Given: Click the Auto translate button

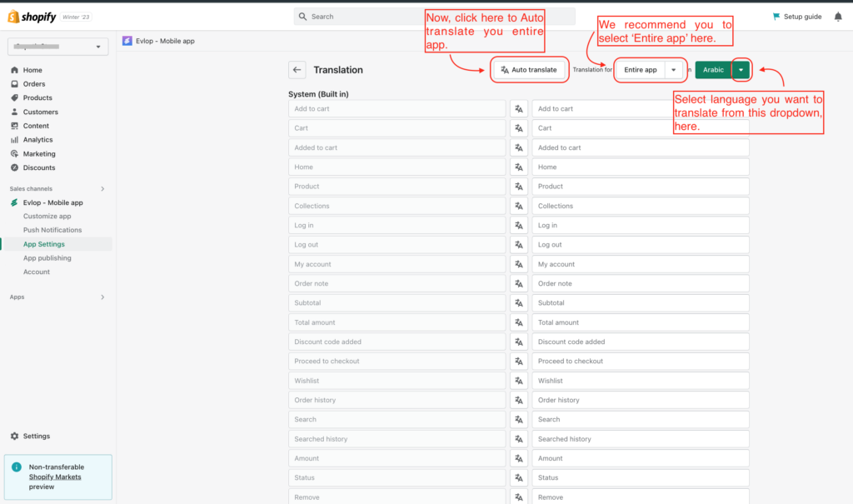Looking at the screenshot, I should point(529,70).
